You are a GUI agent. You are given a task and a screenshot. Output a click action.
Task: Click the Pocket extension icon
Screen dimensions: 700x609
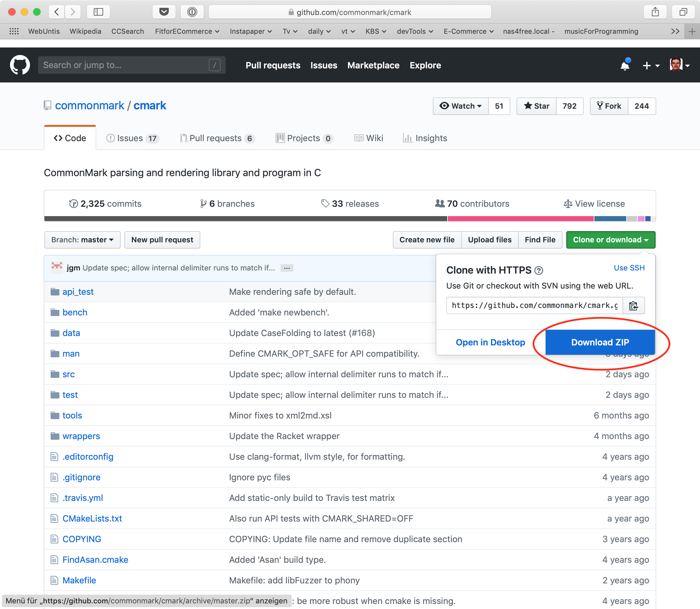pyautogui.click(x=164, y=12)
